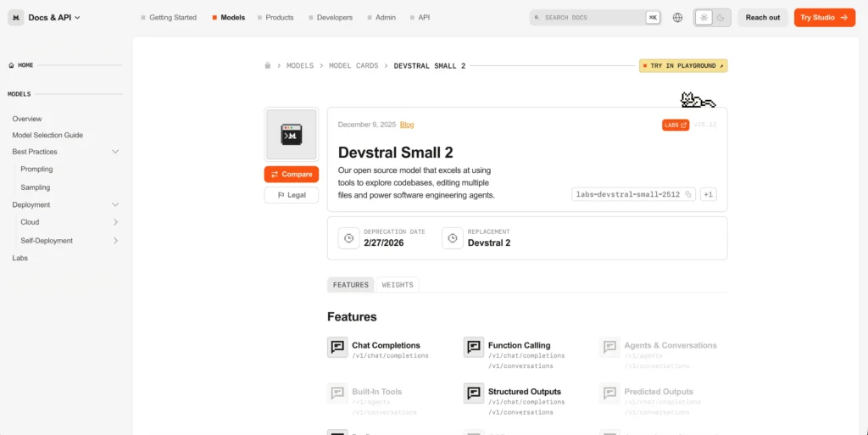Click Try in Playground button

(683, 66)
